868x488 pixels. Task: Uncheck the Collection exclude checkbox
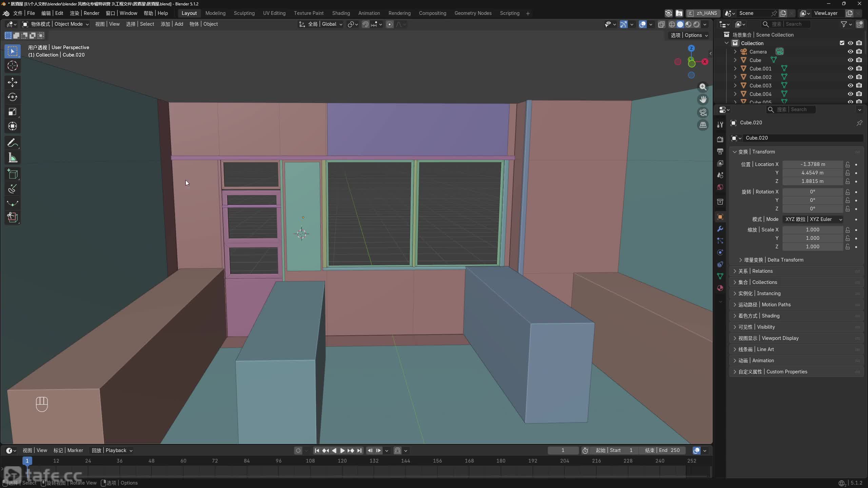(842, 43)
